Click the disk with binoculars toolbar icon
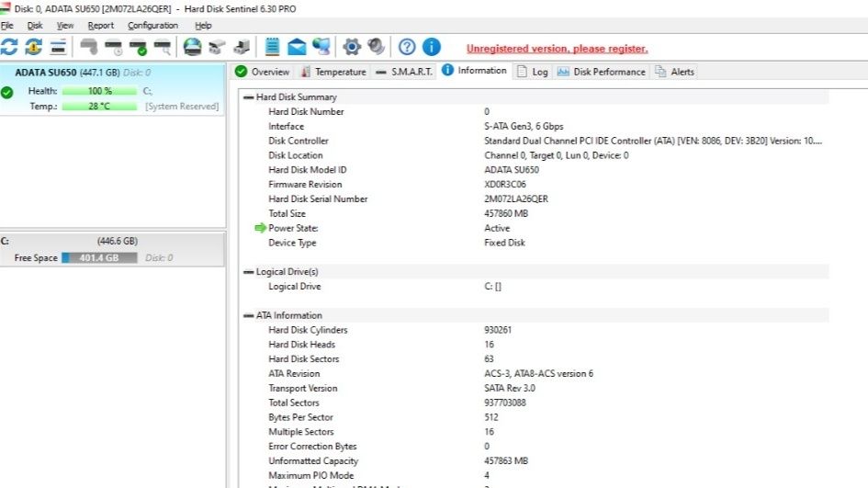The width and height of the screenshot is (868, 488). 217,47
